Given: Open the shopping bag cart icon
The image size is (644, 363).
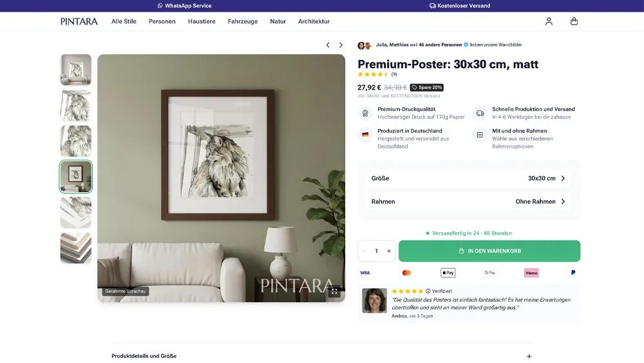Looking at the screenshot, I should coord(574,21).
